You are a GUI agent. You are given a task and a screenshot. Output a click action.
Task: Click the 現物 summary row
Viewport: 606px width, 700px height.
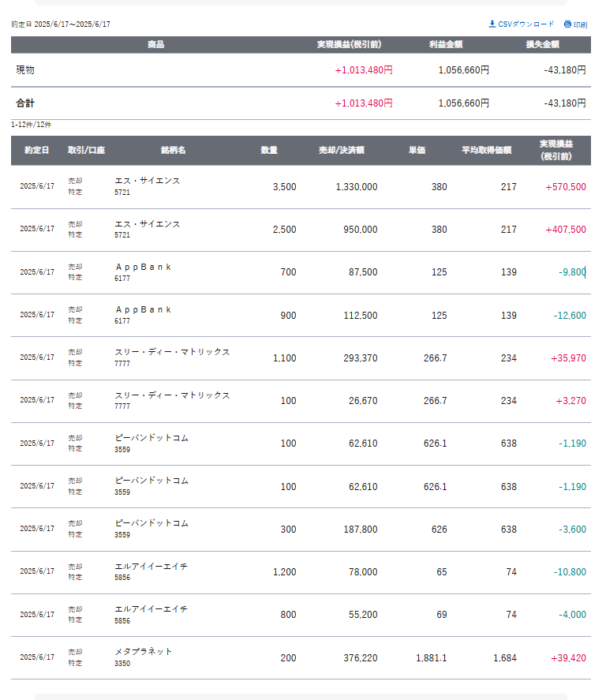[x=301, y=70]
